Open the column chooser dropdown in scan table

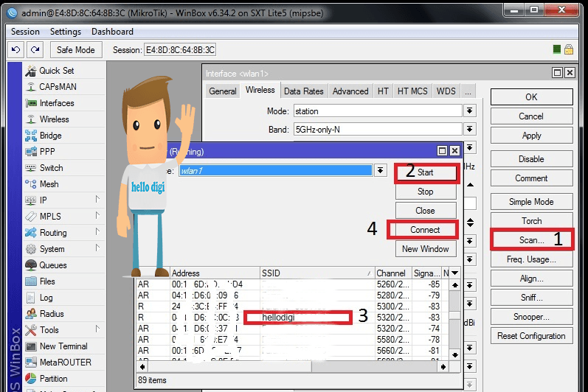pos(455,273)
